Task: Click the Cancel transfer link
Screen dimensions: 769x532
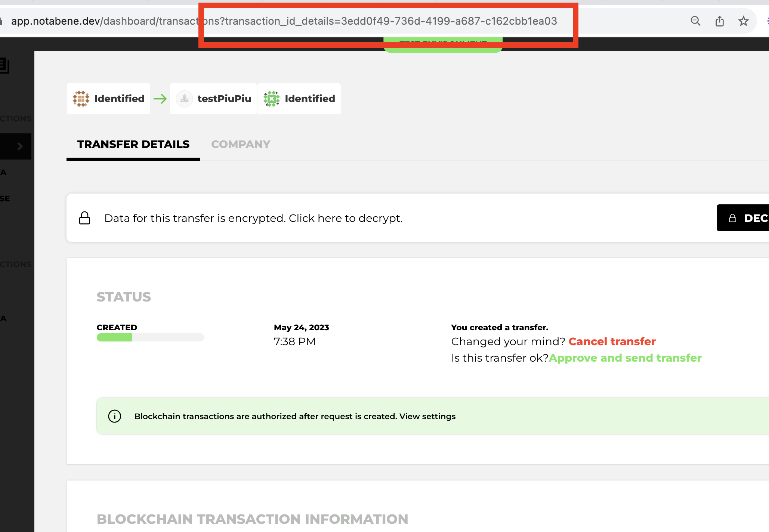Action: click(x=612, y=341)
